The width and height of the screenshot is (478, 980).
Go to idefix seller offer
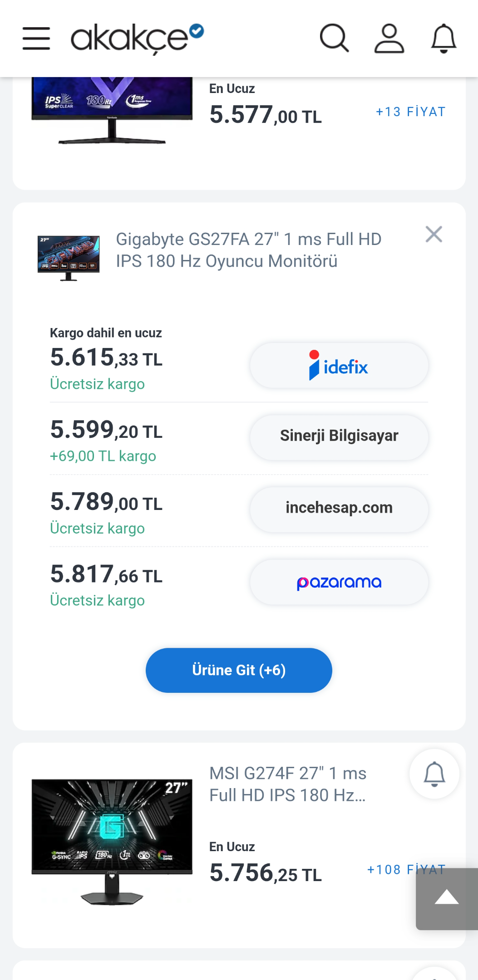click(339, 366)
